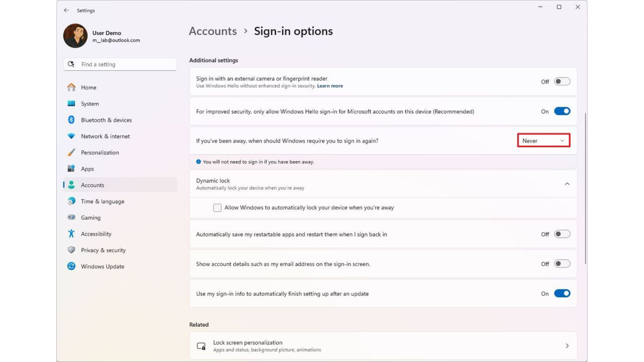Viewport: 644px width, 362px height.
Task: Click the Accessibility person icon
Action: coord(71,234)
